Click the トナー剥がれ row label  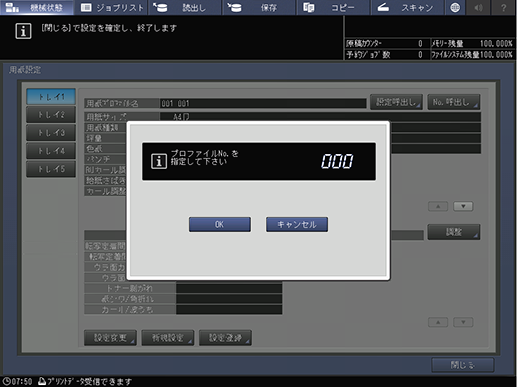point(130,288)
